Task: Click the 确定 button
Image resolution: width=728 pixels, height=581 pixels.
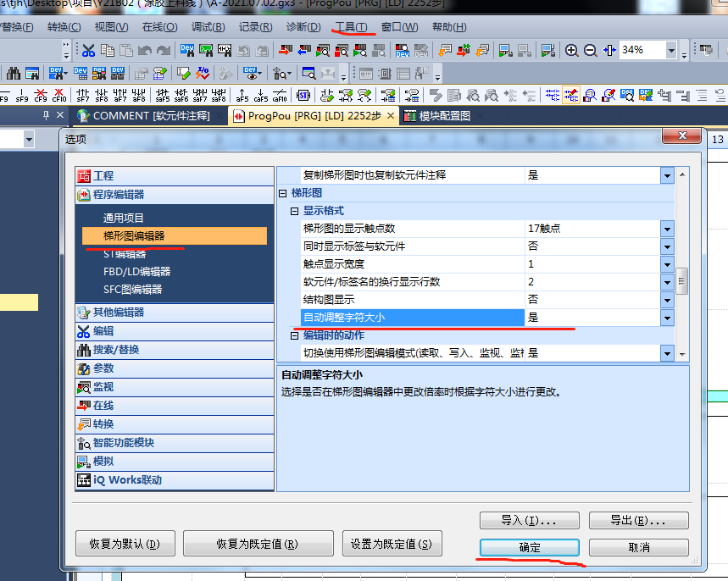Action: tap(529, 548)
